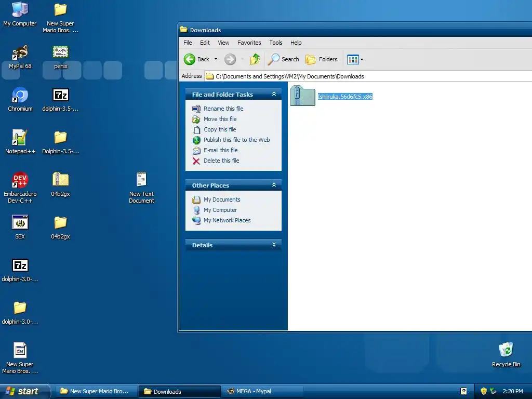Switch to MEGA - Mypal taskbar button
Viewport: 532px width, 399px height.
[262, 392]
